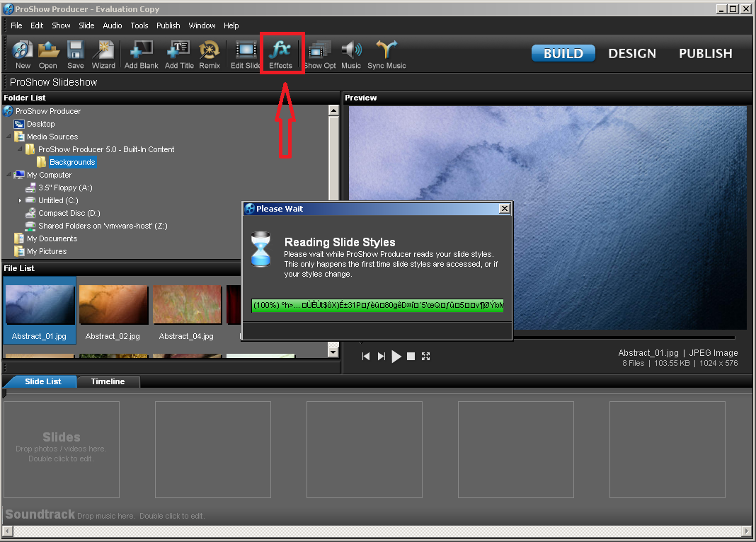Play the preview
This screenshot has height=542, width=756.
point(396,357)
